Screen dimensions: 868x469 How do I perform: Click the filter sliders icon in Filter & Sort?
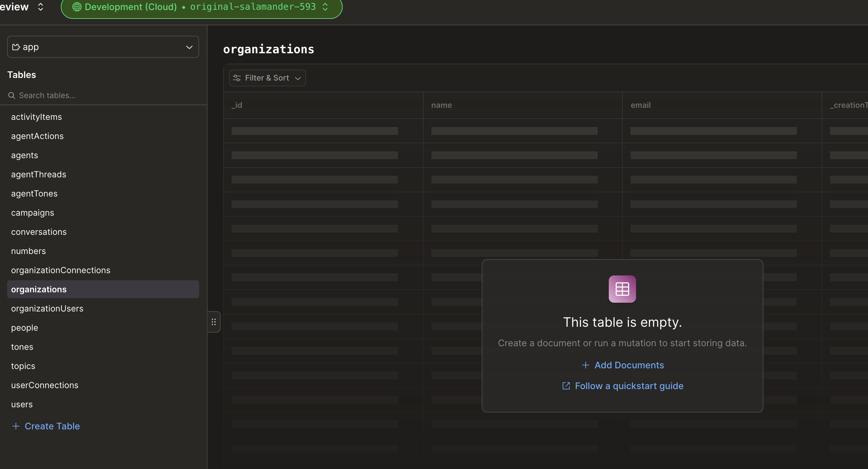click(237, 78)
